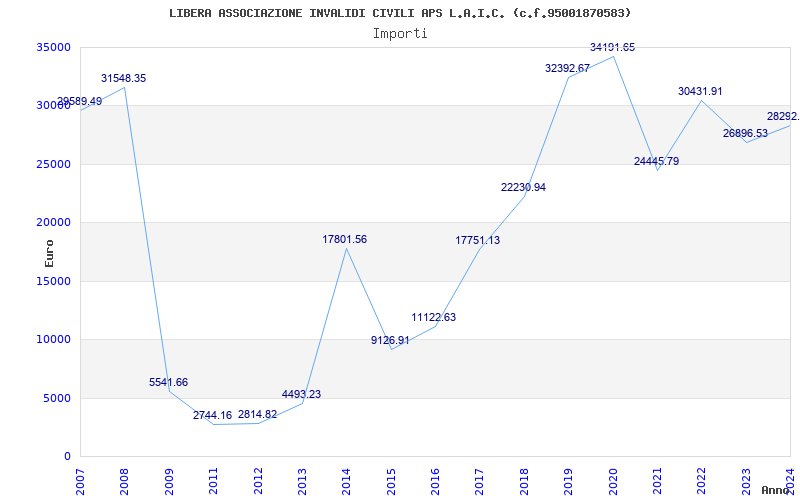Select the 17751.13 value label
The height and width of the screenshot is (500, 800).
[478, 240]
